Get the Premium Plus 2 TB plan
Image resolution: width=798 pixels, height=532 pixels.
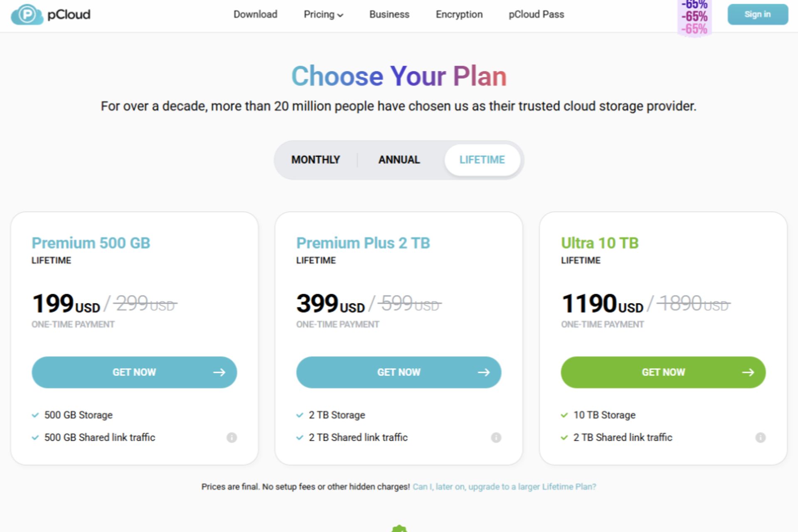[399, 372]
